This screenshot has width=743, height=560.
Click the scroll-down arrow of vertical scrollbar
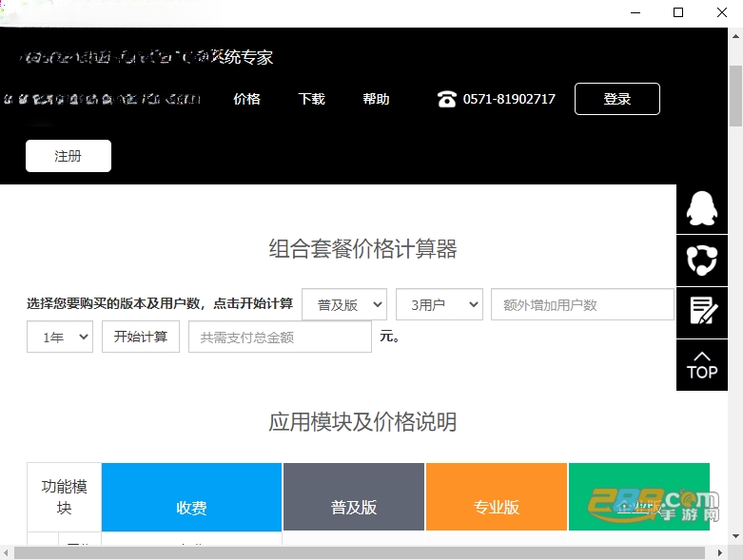735,536
